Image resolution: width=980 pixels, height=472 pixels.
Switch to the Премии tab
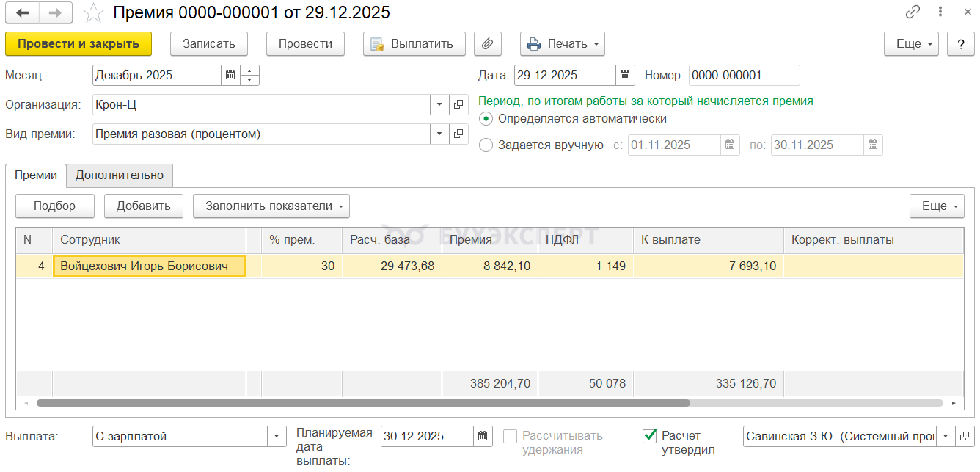click(36, 175)
